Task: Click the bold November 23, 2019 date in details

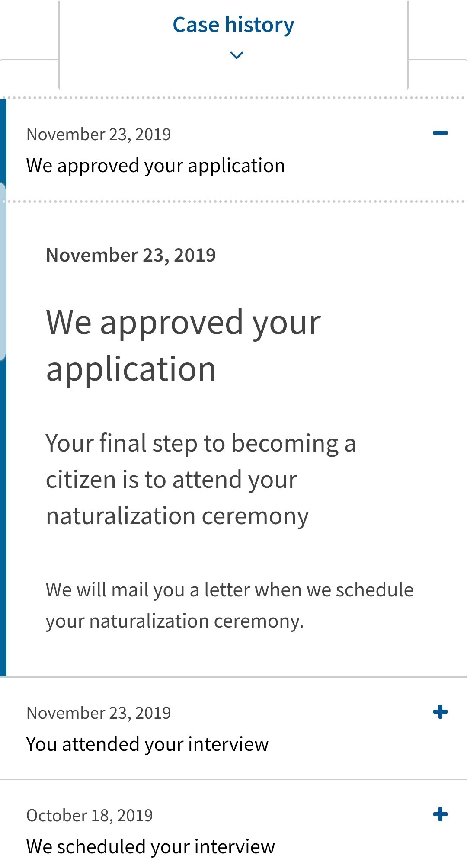Action: pyautogui.click(x=131, y=255)
